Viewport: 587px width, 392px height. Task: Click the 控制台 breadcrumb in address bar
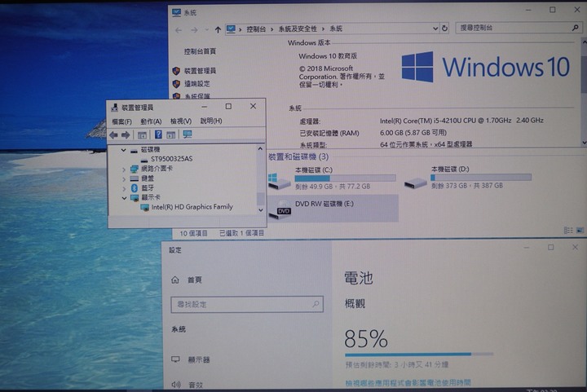tap(256, 29)
